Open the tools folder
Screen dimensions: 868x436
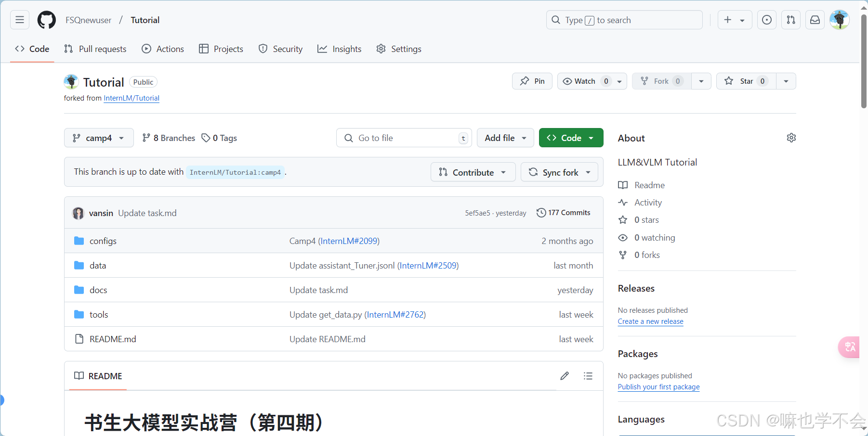coord(99,315)
